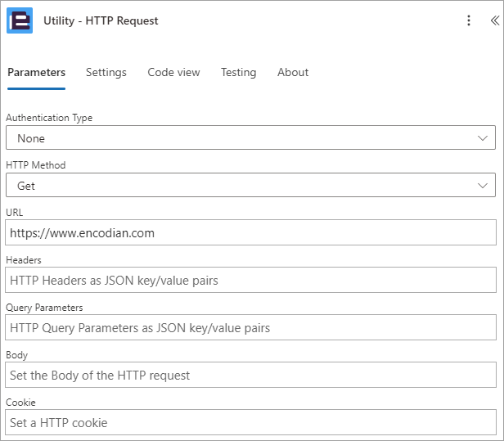Viewport: 504px width, 441px height.
Task: Click the Utility - HTTP Request title
Action: pyautogui.click(x=101, y=20)
